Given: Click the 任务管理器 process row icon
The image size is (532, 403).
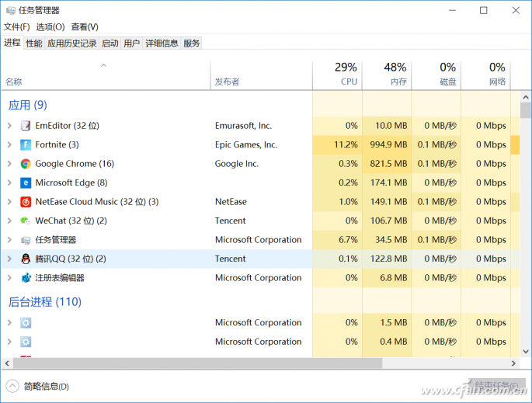Looking at the screenshot, I should coord(26,240).
